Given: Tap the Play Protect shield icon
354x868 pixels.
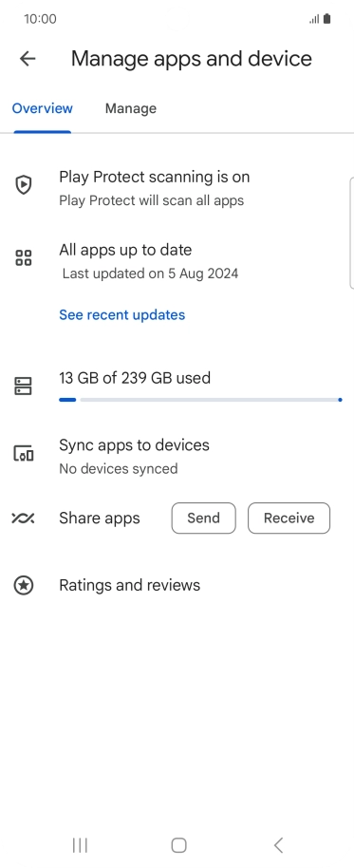Looking at the screenshot, I should 23,184.
